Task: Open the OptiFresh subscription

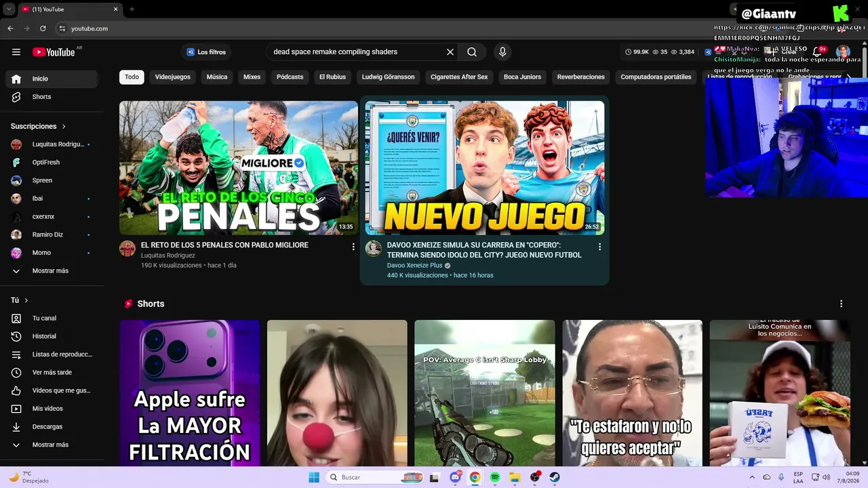Action: click(x=51, y=163)
